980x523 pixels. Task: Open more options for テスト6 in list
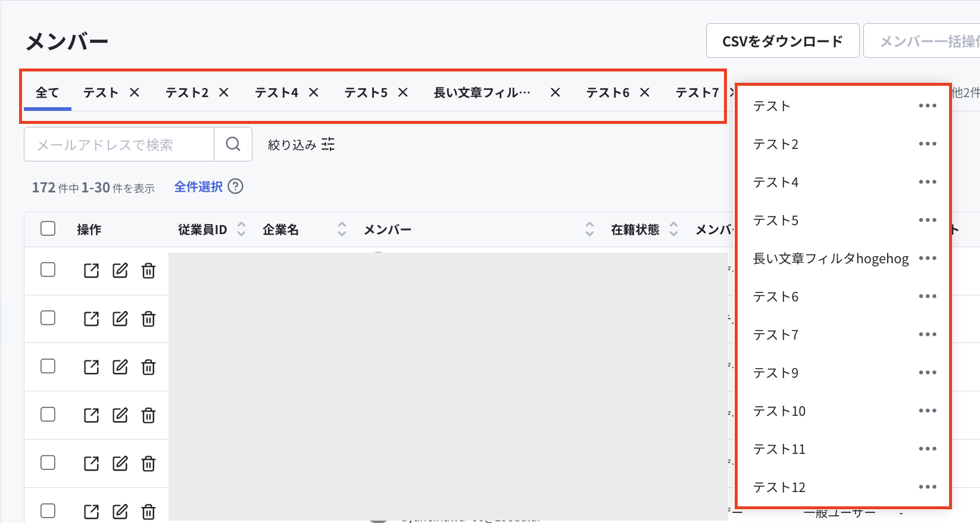click(x=928, y=296)
